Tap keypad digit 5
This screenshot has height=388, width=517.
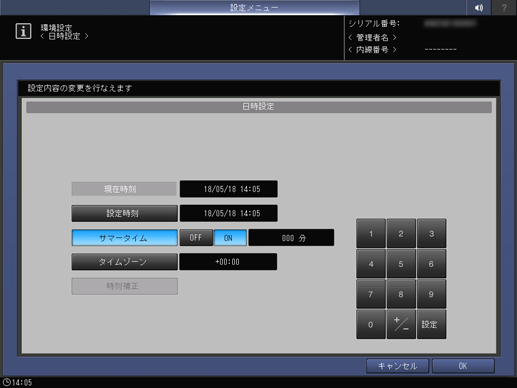point(401,264)
